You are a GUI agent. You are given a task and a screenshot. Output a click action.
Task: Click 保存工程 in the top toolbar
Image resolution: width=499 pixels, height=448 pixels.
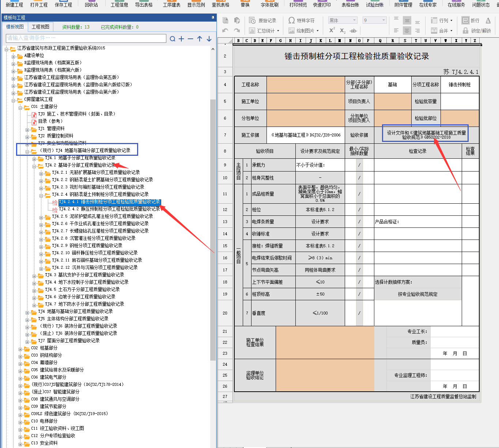(x=64, y=5)
